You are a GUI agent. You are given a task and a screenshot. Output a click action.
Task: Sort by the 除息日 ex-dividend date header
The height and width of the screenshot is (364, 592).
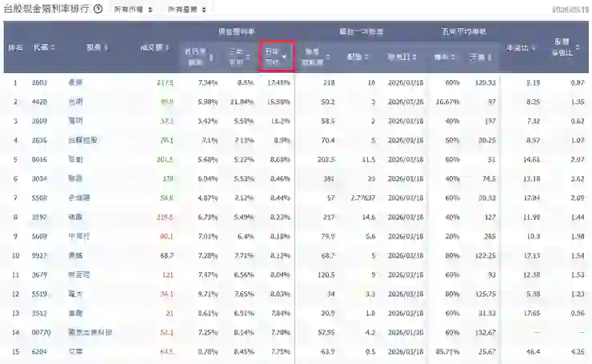[x=402, y=57]
